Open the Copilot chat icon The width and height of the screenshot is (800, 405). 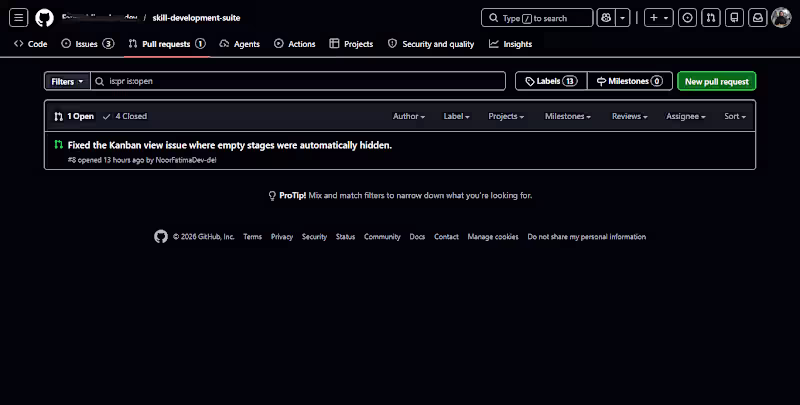tap(606, 18)
